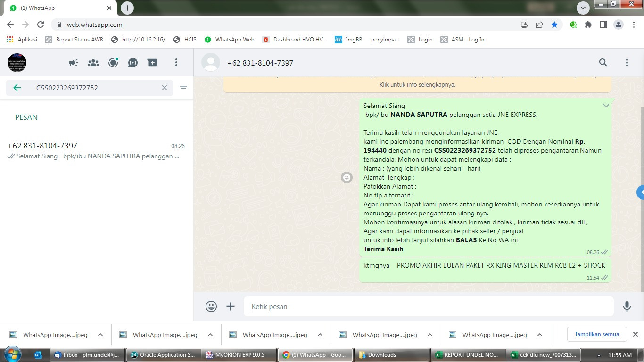Open the 11:55 AM taskbar clock
Screen dimensions: 644x362
tap(620, 355)
